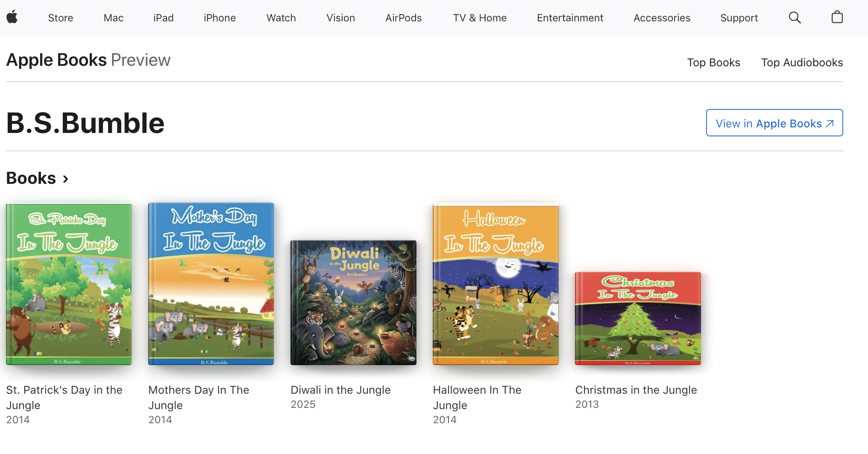868x454 pixels.
Task: Click Christmas in the Jungle title link
Action: [636, 390]
